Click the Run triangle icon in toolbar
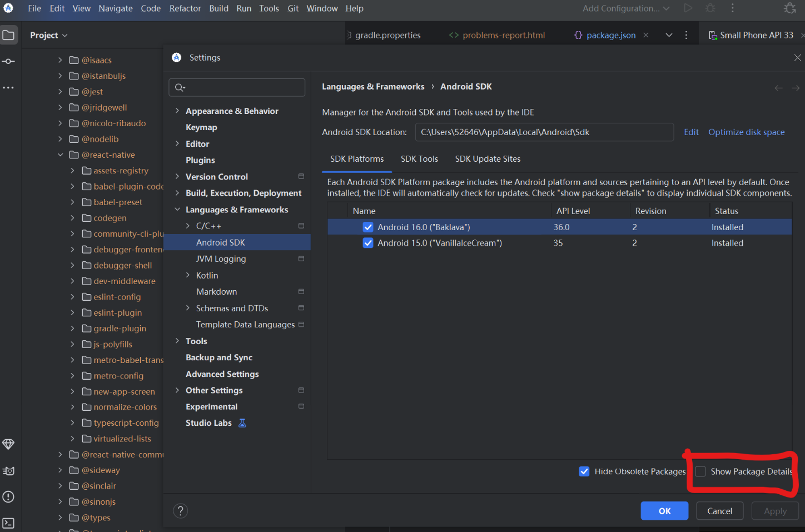This screenshot has width=805, height=532. 688,8
